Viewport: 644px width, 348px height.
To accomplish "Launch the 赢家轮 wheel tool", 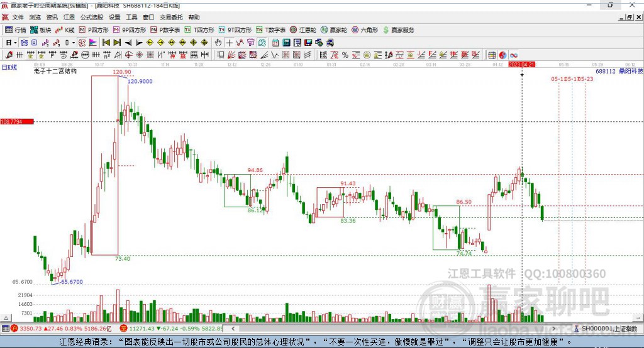I will pos(334,30).
